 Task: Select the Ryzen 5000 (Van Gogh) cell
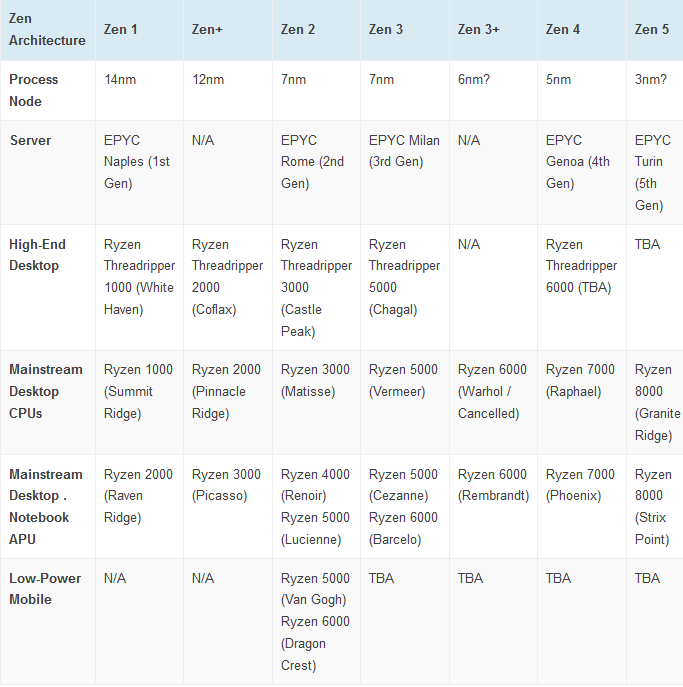coord(315,589)
